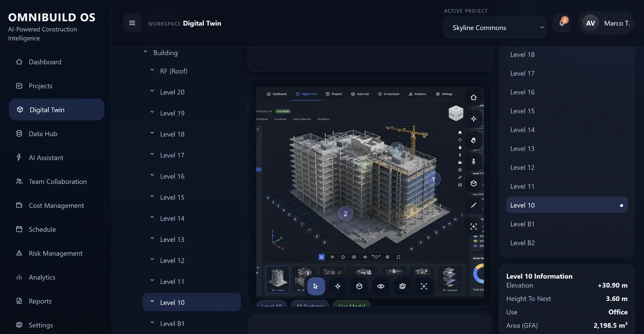Collapse the Level 10 tree node
This screenshot has width=644, height=334.
152,301
